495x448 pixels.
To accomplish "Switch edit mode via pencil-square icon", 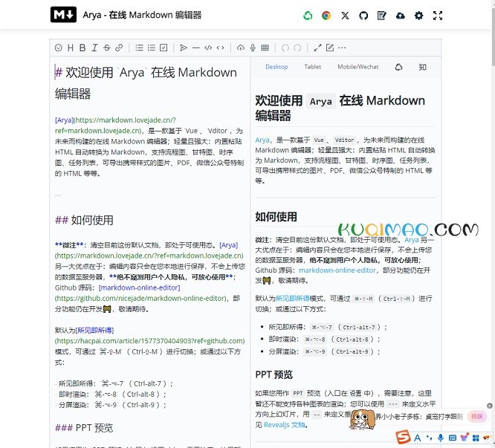I will 330,48.
